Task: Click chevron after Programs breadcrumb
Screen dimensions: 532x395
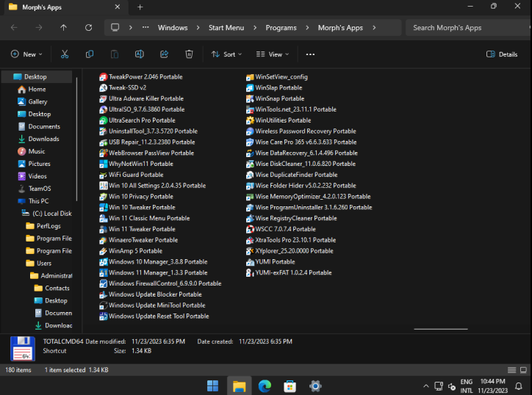Action: (307, 27)
